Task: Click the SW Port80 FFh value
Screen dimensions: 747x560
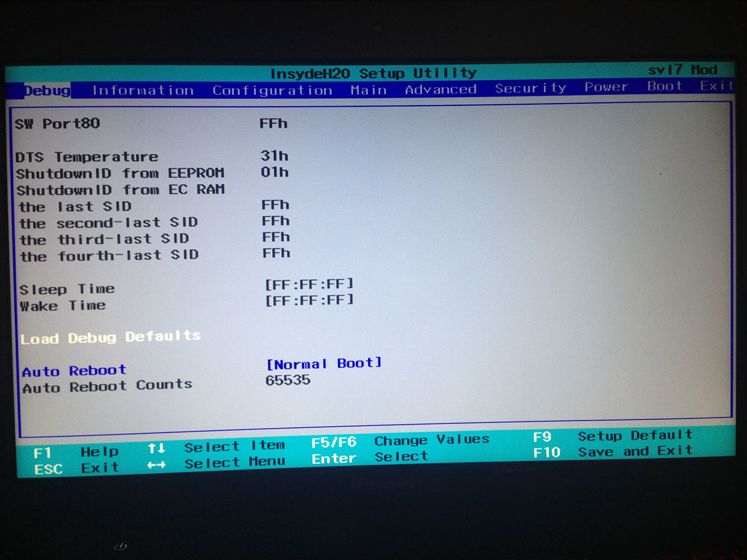Action: [273, 123]
